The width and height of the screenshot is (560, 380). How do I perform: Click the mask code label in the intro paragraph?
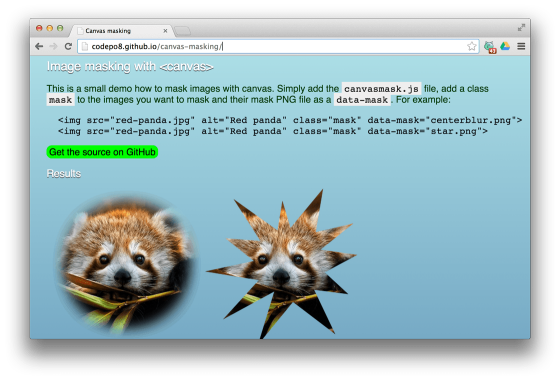pos(60,100)
